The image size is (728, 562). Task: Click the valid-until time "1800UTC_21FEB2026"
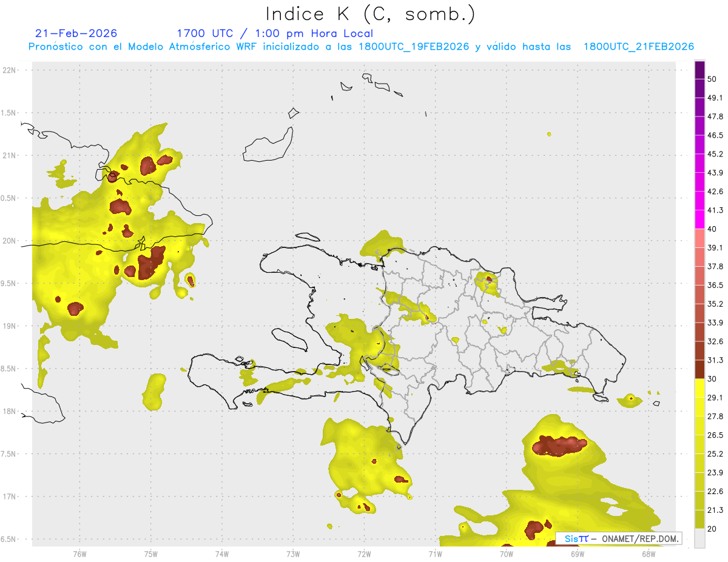(x=639, y=47)
